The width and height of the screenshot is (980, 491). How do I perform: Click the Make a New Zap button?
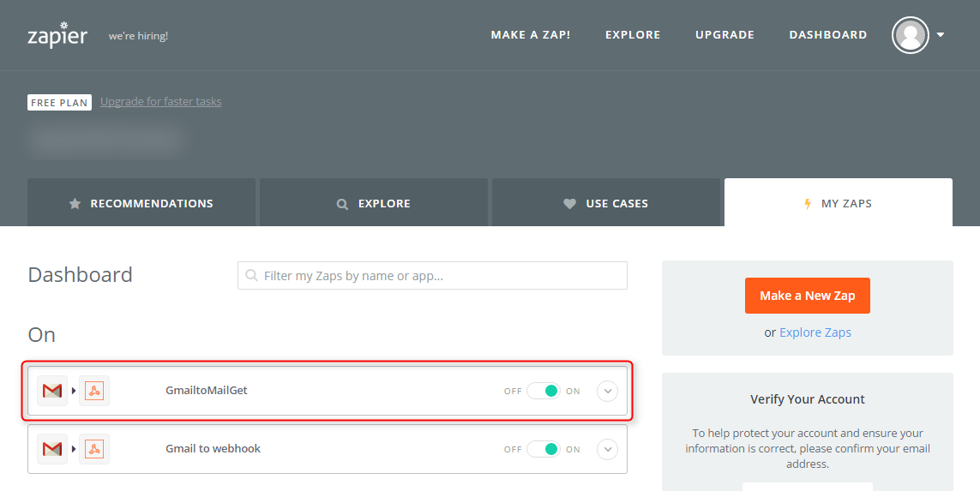[808, 296]
